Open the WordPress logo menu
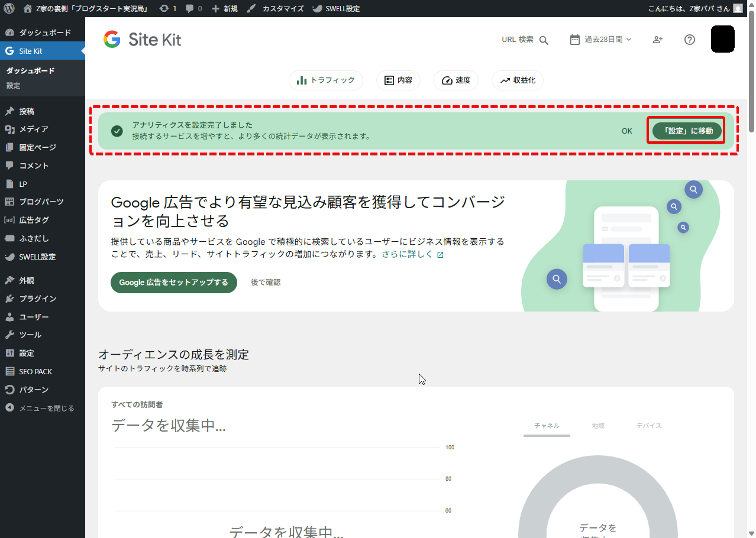The image size is (756, 538). point(9,8)
